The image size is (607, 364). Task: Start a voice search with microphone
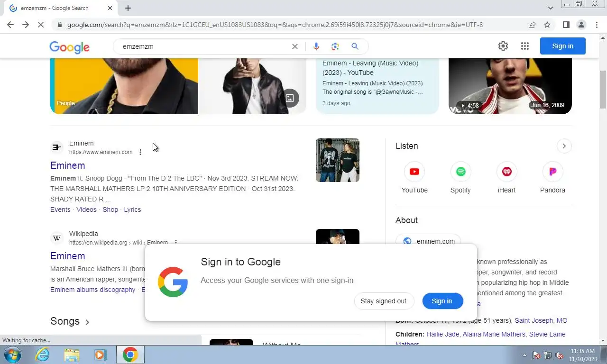tap(316, 46)
